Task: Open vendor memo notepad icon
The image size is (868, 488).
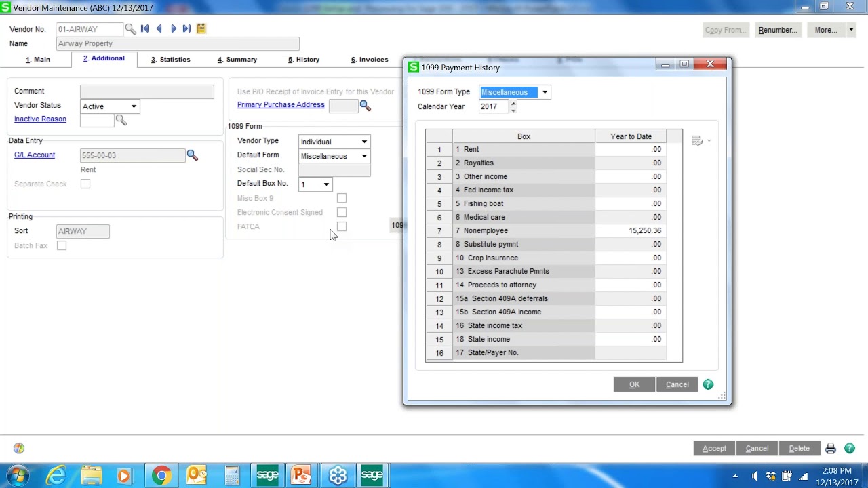Action: pyautogui.click(x=201, y=28)
